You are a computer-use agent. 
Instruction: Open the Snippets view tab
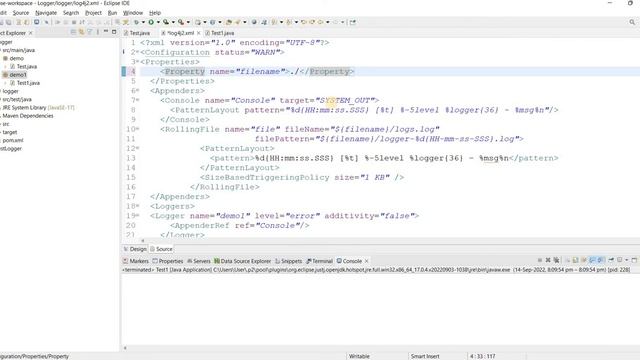[x=289, y=261]
